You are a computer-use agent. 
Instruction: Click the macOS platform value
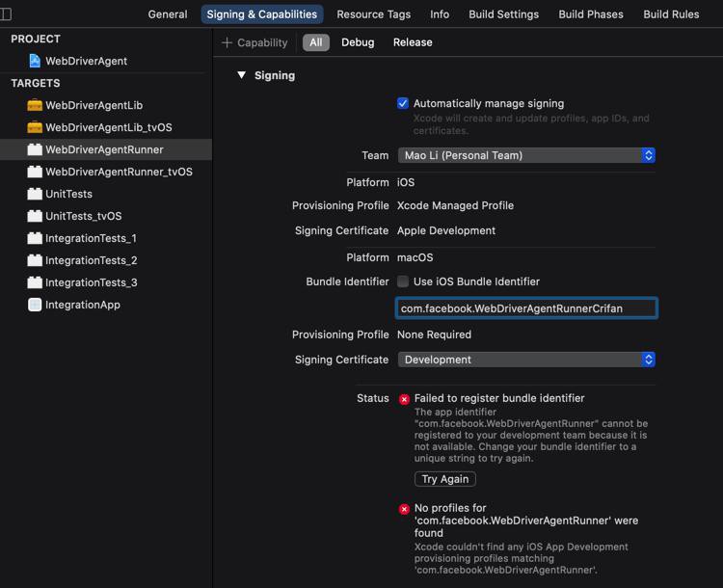[415, 257]
